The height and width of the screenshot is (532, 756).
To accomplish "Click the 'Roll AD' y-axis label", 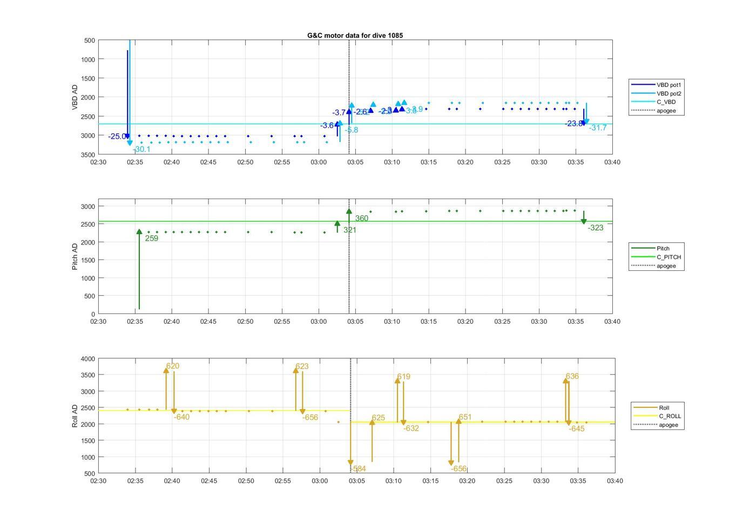I will (75, 415).
